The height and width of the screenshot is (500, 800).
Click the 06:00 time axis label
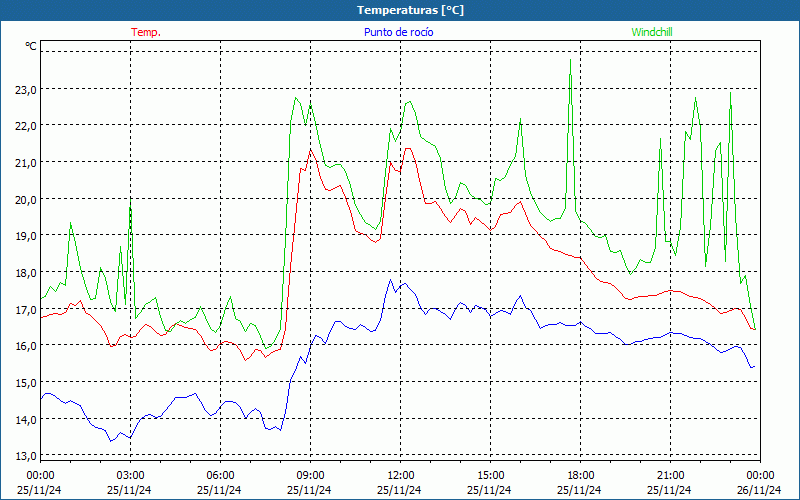[221, 476]
